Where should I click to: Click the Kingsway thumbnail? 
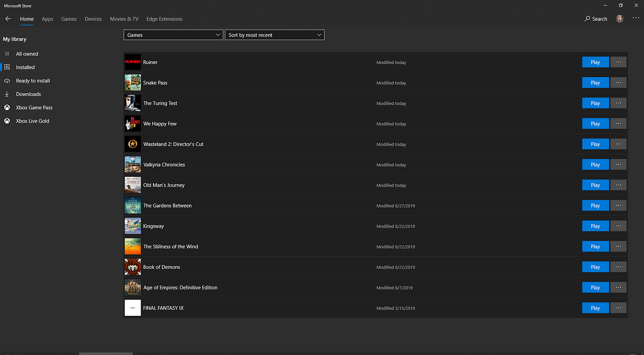[132, 226]
